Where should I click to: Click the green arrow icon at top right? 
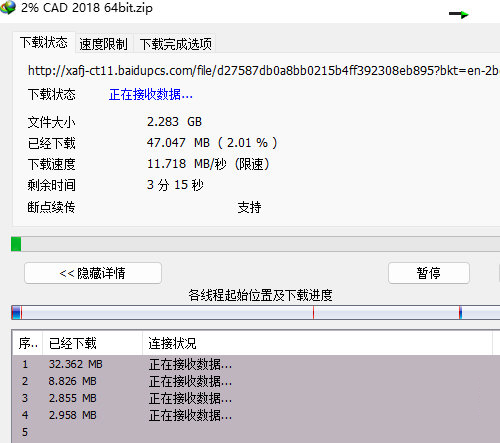(x=459, y=14)
